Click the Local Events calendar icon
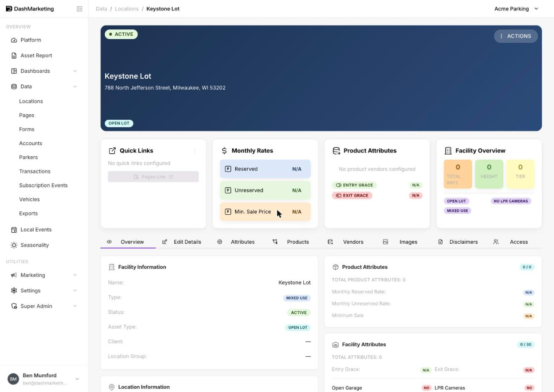Viewport: 554px width, 392px height. (x=14, y=230)
